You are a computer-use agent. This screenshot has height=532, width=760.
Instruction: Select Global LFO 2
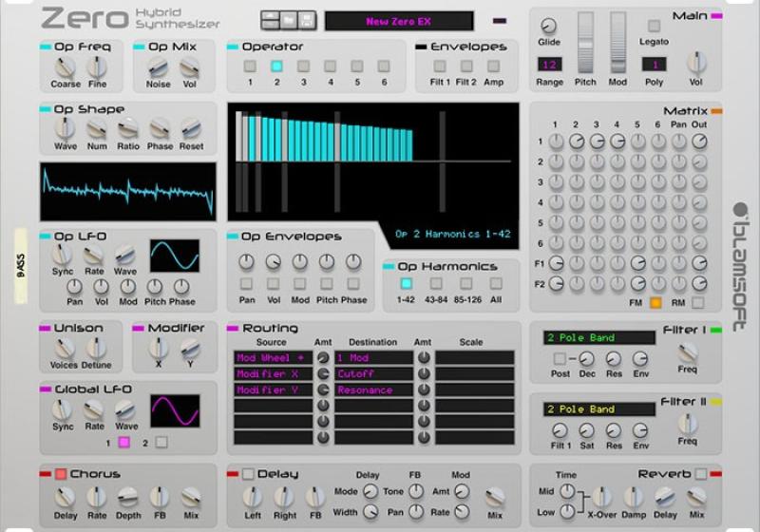coord(161,442)
